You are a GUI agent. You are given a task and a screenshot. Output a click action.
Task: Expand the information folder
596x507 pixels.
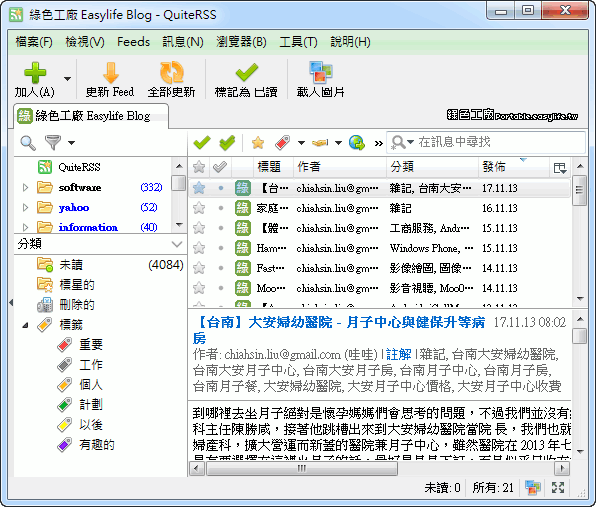pyautogui.click(x=25, y=227)
